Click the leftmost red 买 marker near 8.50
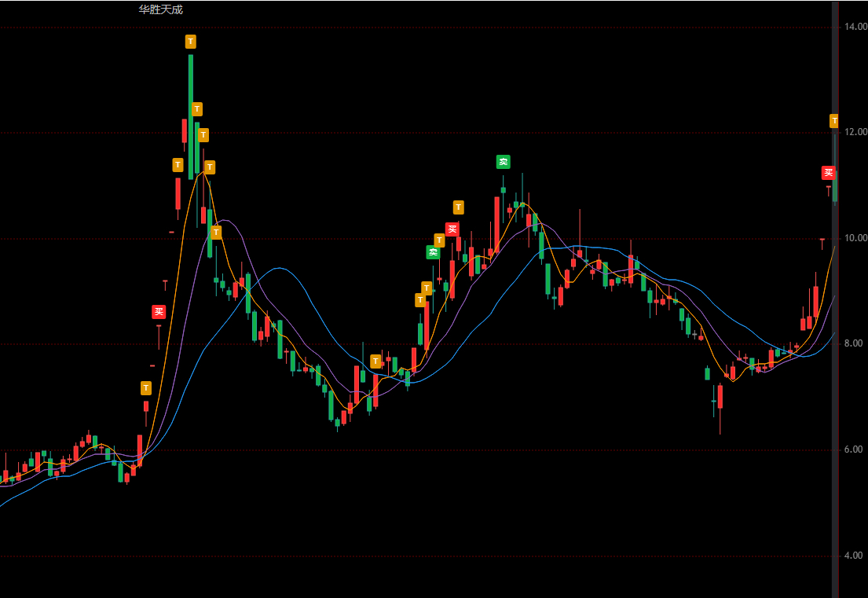 159,312
